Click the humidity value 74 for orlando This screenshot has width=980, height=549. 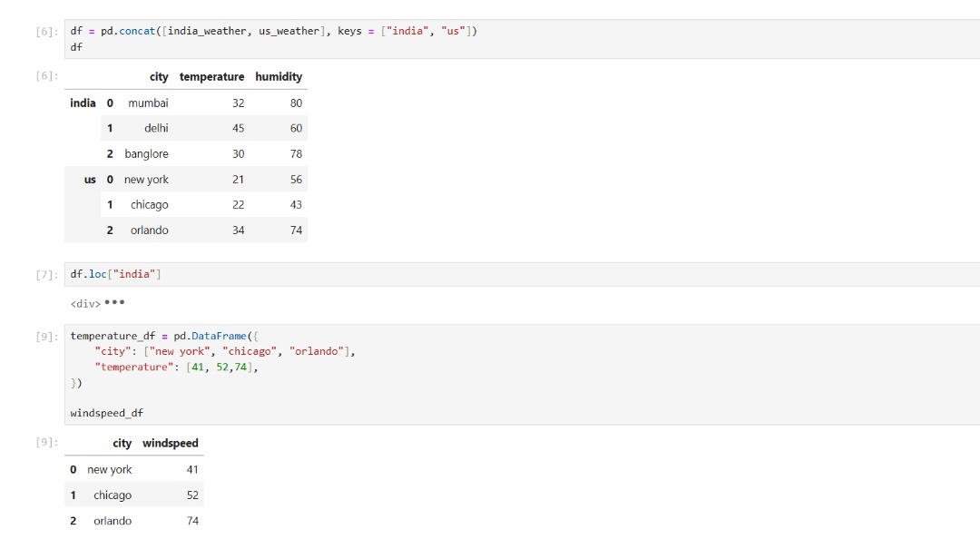296,230
